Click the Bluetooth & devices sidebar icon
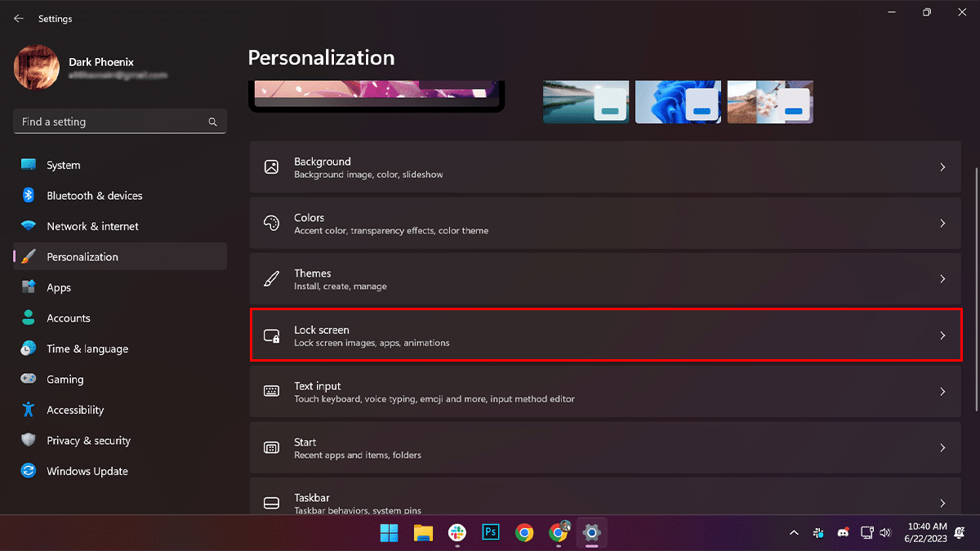The image size is (980, 551). [x=29, y=196]
